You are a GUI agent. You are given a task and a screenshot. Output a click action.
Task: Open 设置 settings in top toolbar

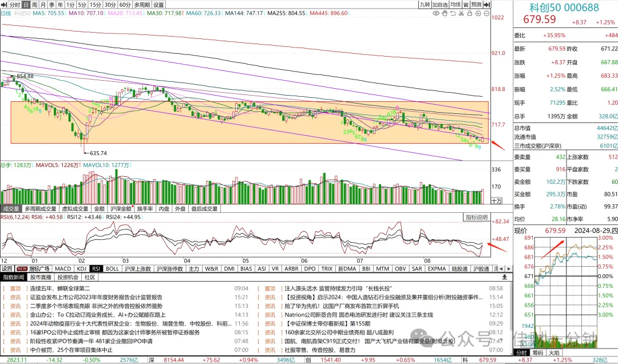(159, 5)
